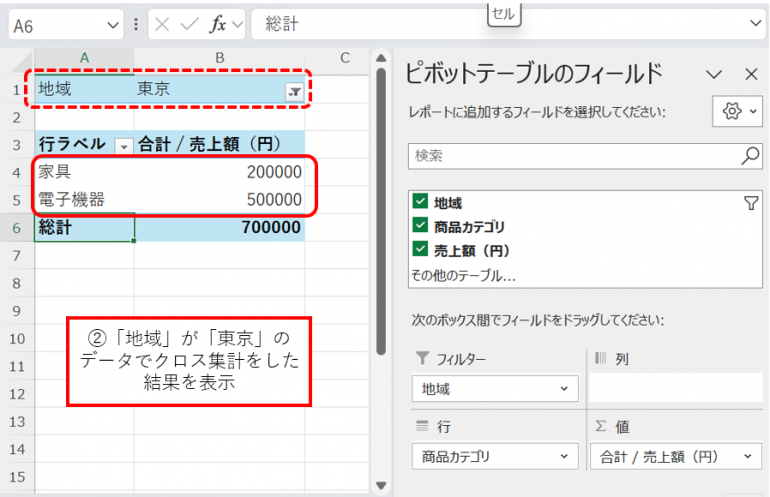Close the ピボットテーブルのフィールド pane
This screenshot has height=497, width=770.
(751, 74)
